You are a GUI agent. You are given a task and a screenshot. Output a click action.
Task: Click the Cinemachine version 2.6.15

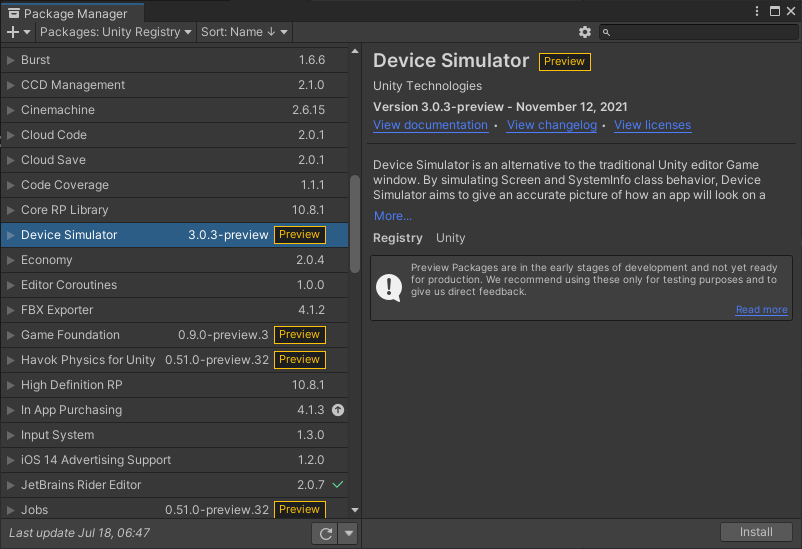308,110
